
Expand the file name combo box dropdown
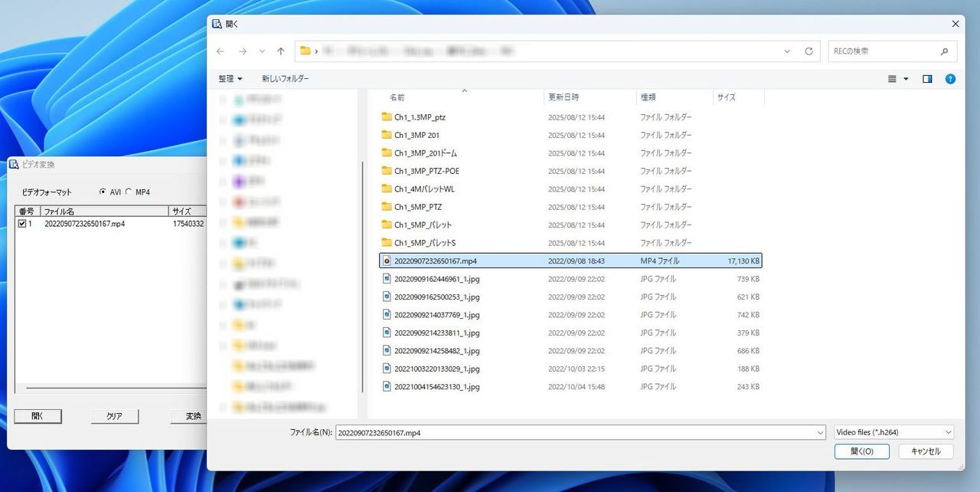820,432
